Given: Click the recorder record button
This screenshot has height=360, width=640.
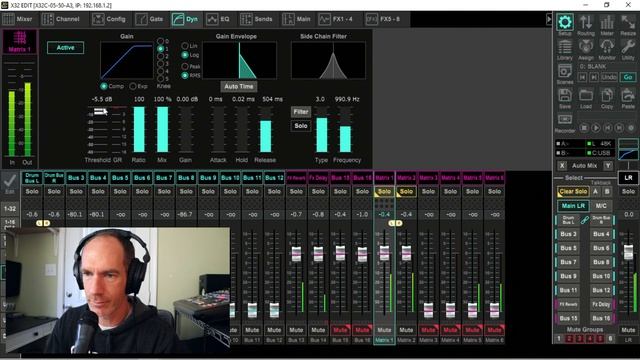Looking at the screenshot, I should tap(631, 128).
